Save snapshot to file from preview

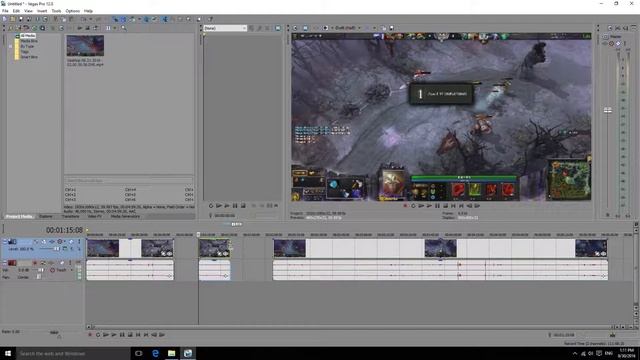pos(391,28)
